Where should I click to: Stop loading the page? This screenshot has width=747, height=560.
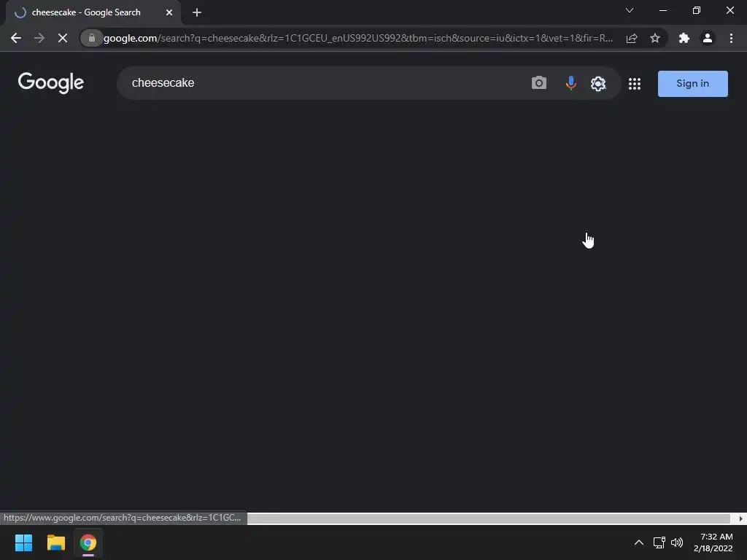63,38
